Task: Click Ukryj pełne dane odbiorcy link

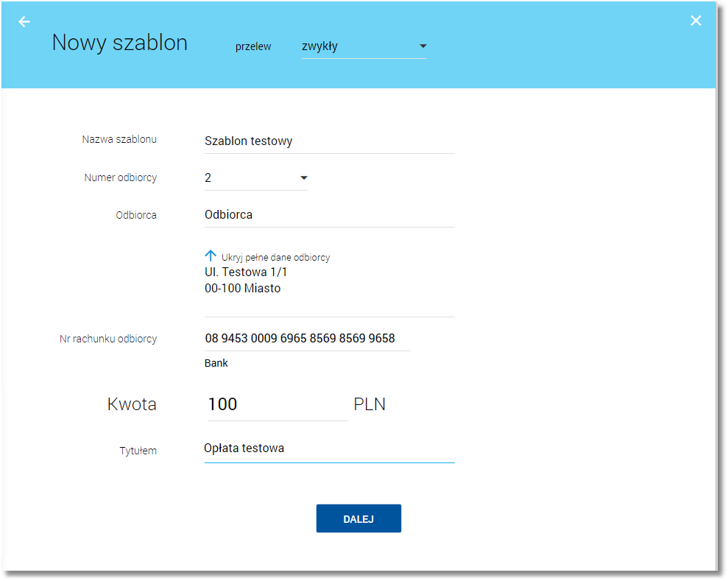Action: point(275,257)
